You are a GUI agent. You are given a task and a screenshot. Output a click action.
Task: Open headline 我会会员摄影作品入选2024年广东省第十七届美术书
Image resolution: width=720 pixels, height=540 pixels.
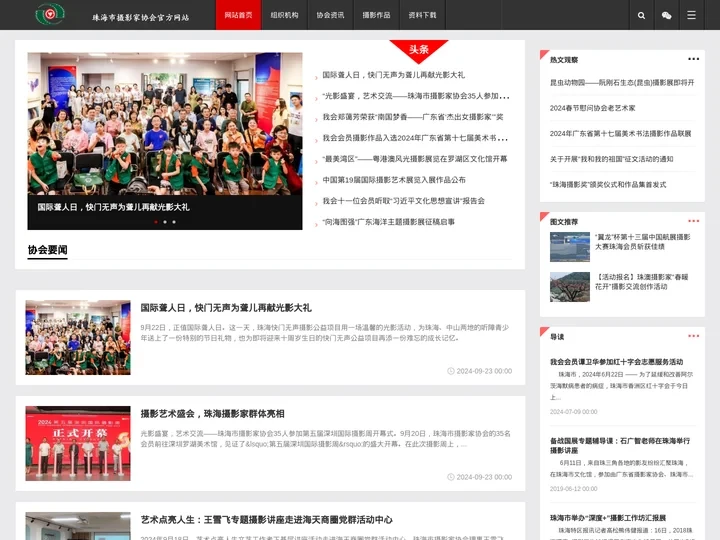pos(415,138)
